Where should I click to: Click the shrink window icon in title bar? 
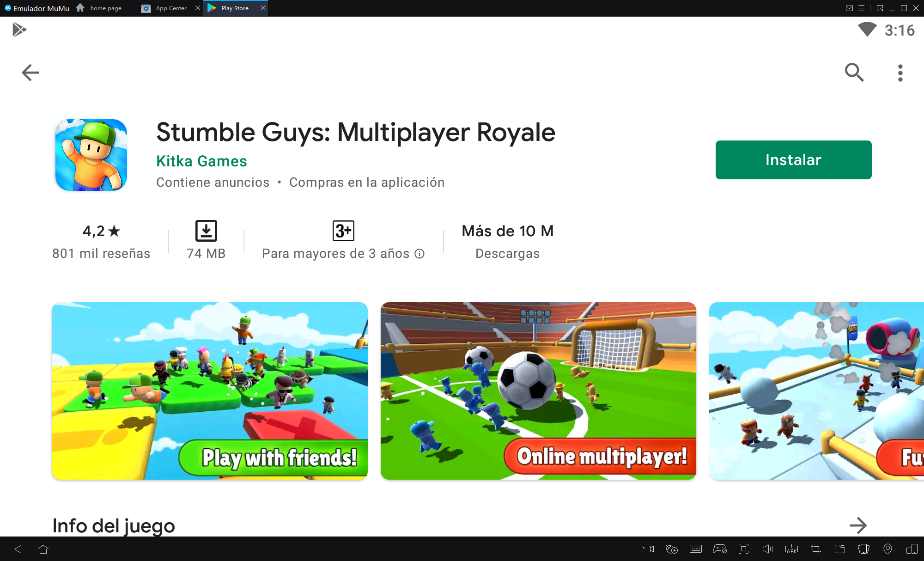coord(880,8)
